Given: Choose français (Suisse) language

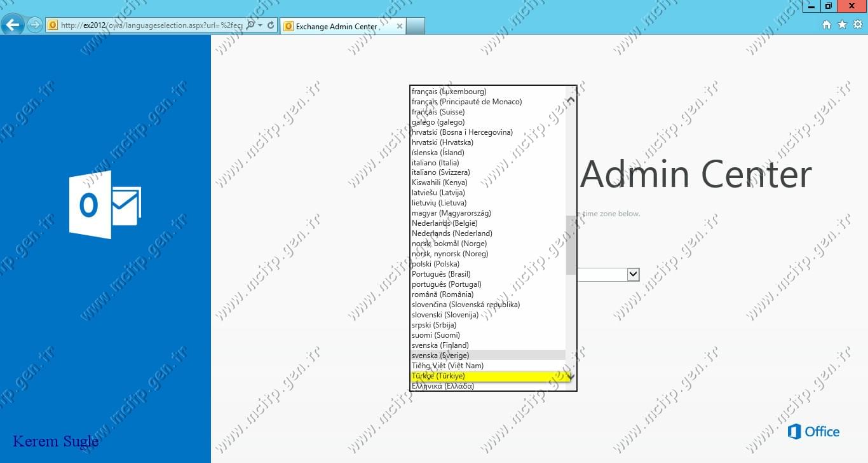Looking at the screenshot, I should 488,112.
